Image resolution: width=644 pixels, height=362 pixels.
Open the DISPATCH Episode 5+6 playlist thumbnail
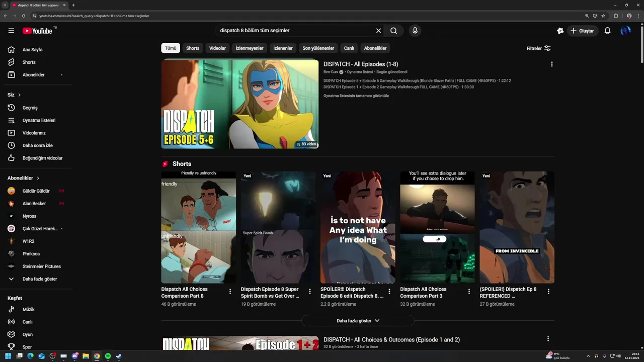coord(239,104)
